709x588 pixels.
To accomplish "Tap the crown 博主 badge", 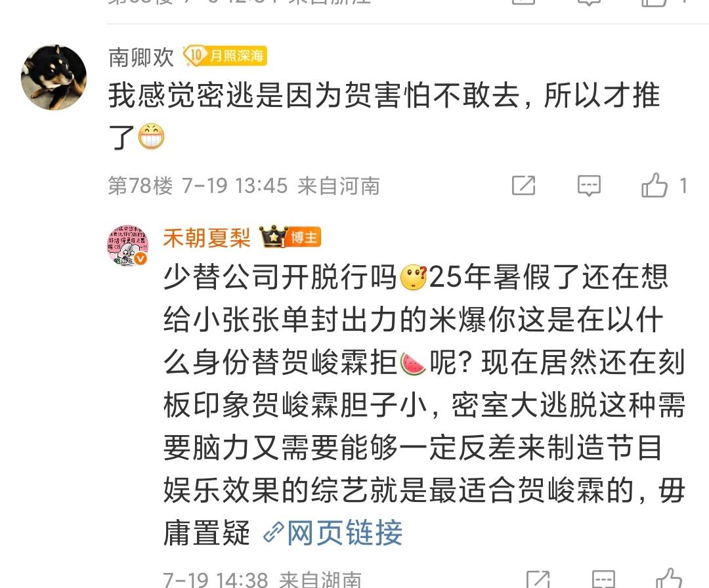I will pos(290,237).
